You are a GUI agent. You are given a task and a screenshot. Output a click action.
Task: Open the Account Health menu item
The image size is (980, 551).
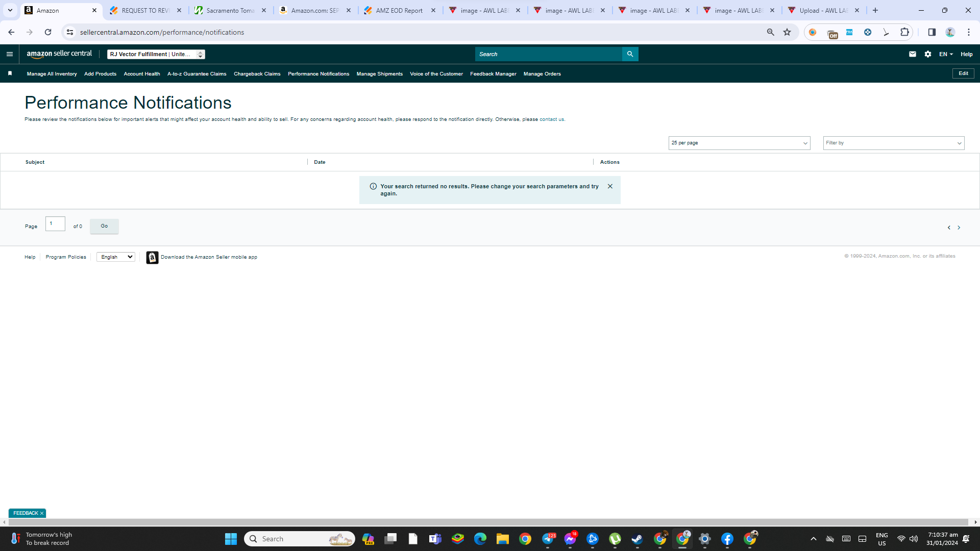[x=142, y=74]
